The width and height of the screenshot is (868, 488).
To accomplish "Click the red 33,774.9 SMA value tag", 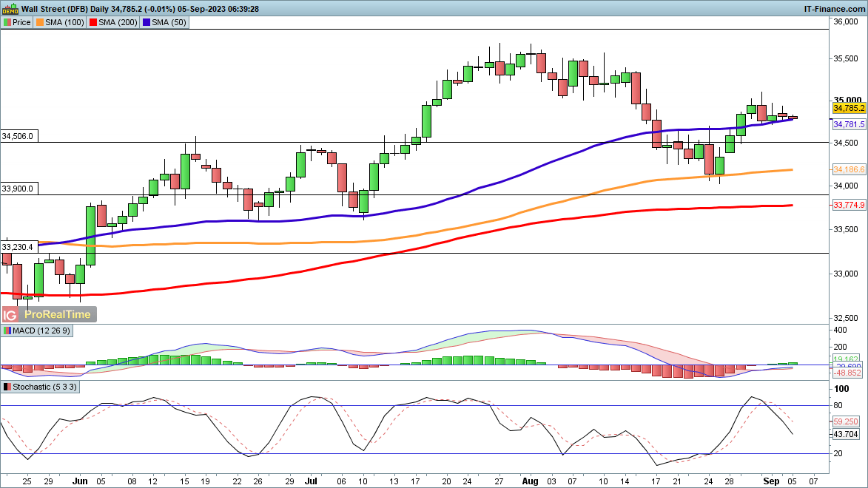I will tap(849, 205).
